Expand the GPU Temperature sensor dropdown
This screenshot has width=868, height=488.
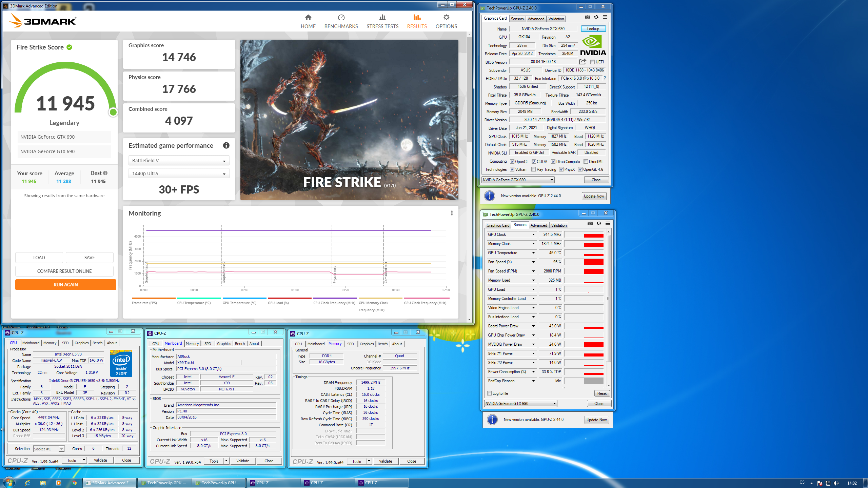(x=533, y=253)
